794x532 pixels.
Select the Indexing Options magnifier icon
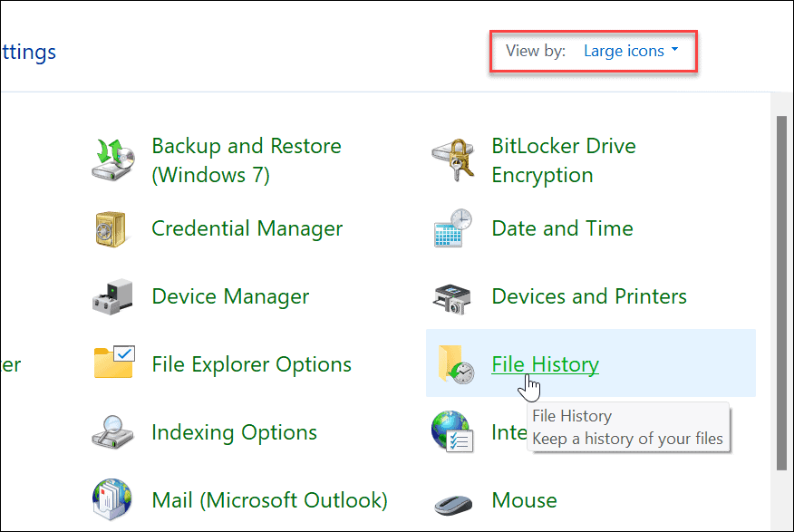111,433
